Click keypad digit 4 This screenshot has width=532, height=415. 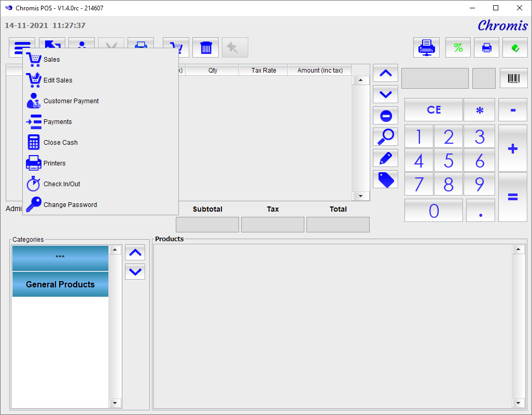point(419,160)
